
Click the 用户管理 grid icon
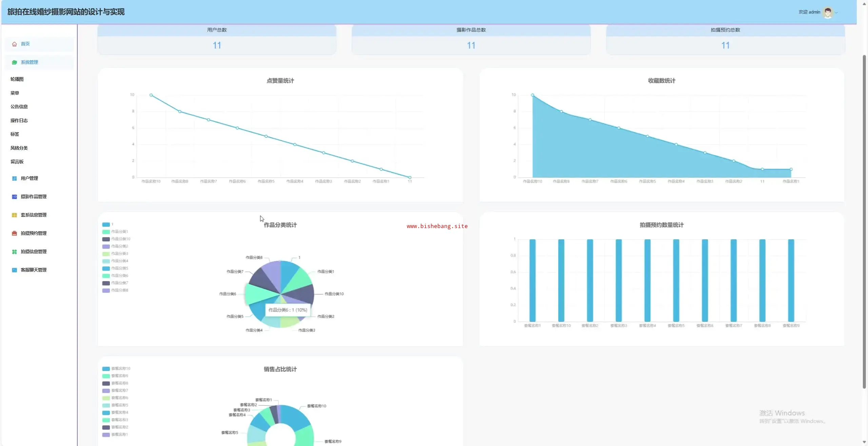pos(14,179)
